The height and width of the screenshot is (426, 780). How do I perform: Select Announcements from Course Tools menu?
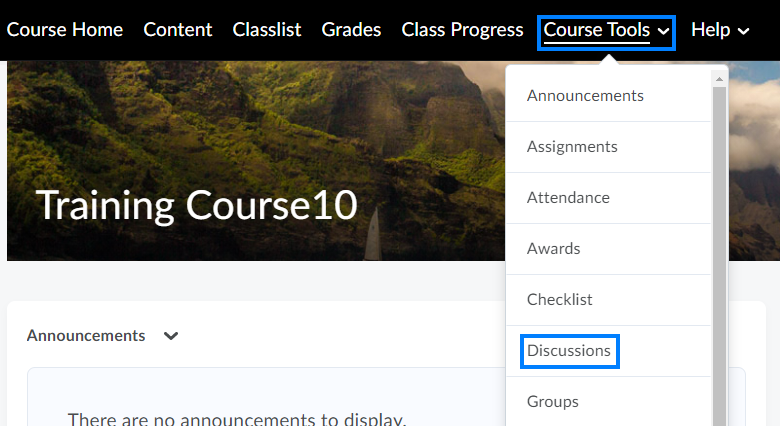(585, 96)
